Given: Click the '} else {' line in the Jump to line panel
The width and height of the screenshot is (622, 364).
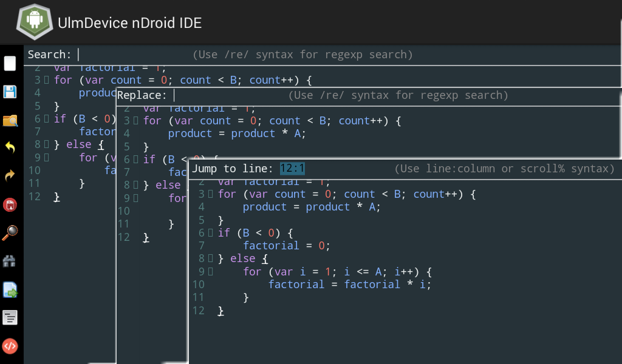Looking at the screenshot, I should [x=243, y=258].
